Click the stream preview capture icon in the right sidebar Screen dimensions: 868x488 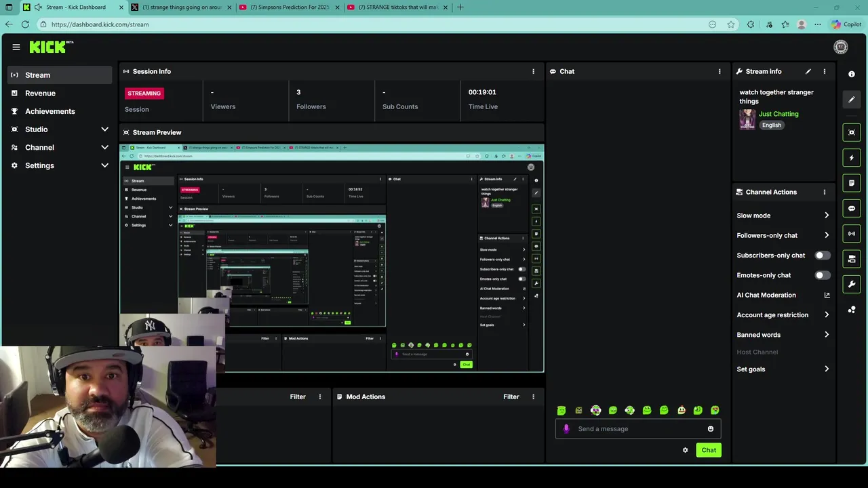point(852,132)
